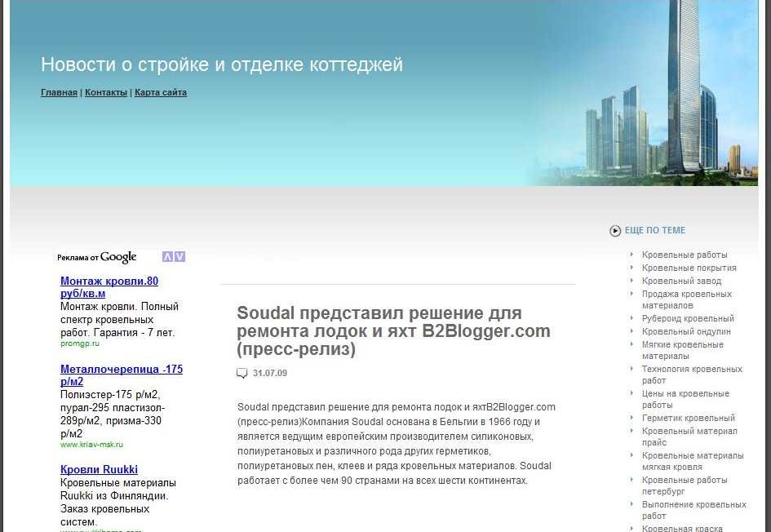Open the Soudal article headline
This screenshot has height=532, width=771.
393,331
